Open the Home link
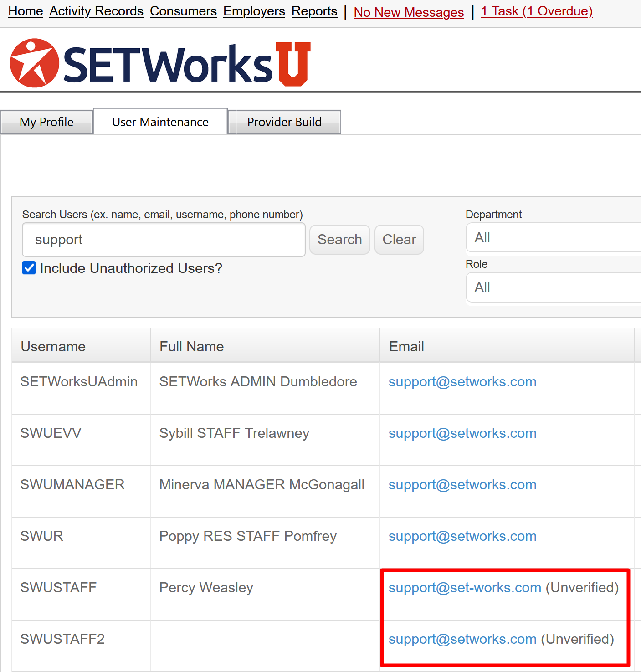 pyautogui.click(x=26, y=11)
